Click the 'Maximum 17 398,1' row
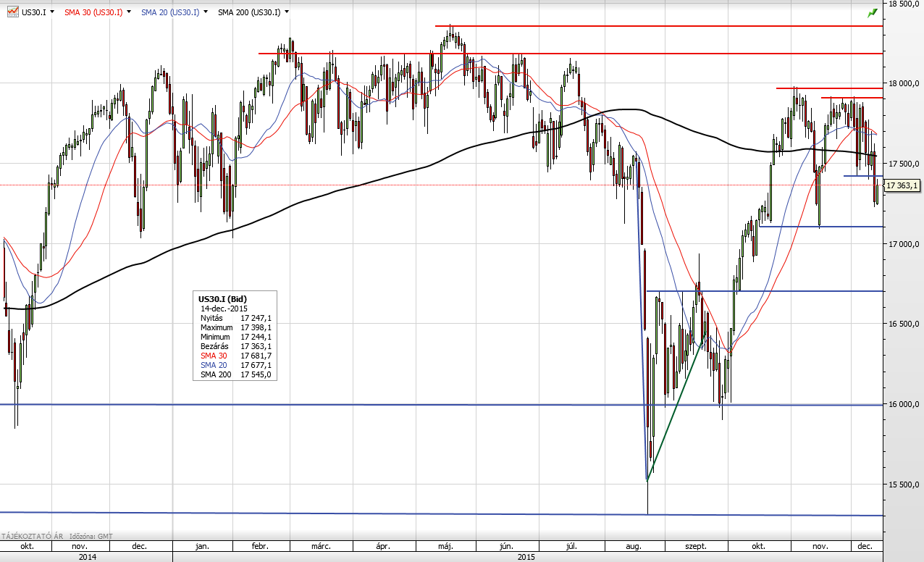924x562 pixels. click(x=235, y=327)
